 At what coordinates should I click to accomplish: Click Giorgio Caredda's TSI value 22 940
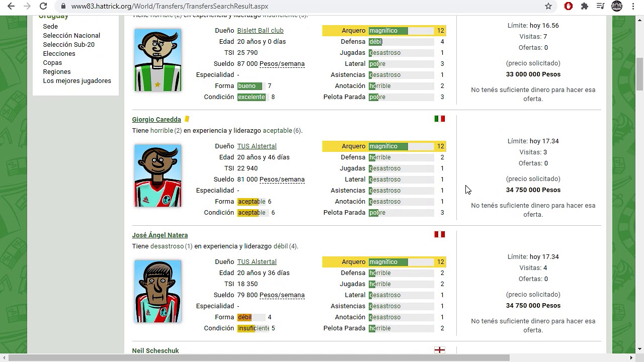point(248,168)
